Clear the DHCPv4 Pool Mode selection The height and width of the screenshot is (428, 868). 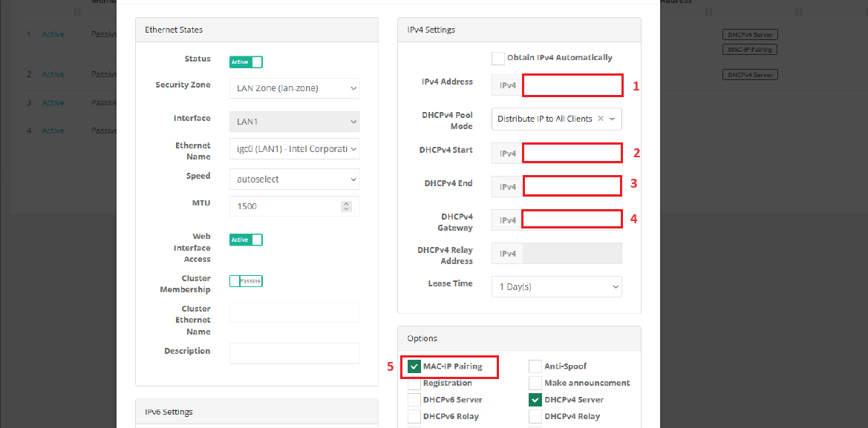pos(601,119)
